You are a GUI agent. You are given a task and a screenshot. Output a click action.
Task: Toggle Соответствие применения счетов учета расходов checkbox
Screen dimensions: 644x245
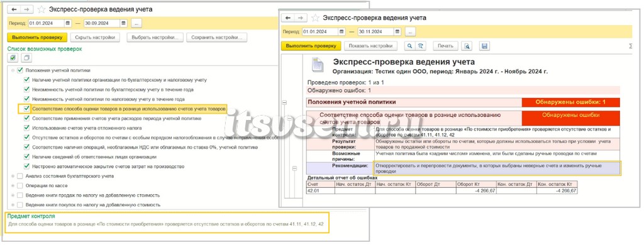(26, 118)
